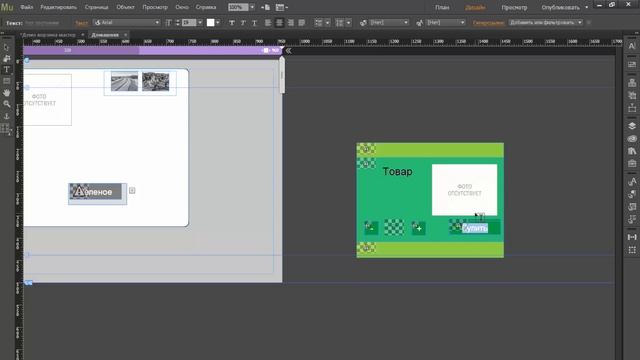Image resolution: width=640 pixels, height=360 pixels.
Task: Open the Опубликовать dropdown arrow
Action: [x=587, y=7]
